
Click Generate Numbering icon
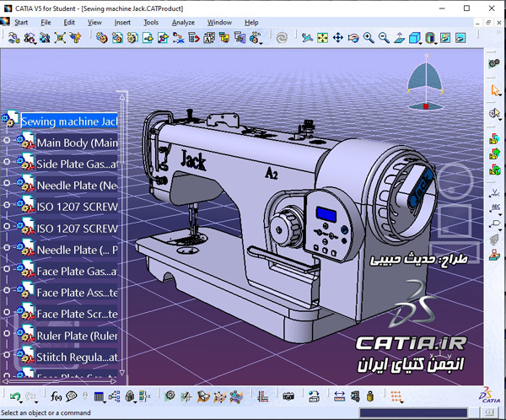[x=209, y=38]
